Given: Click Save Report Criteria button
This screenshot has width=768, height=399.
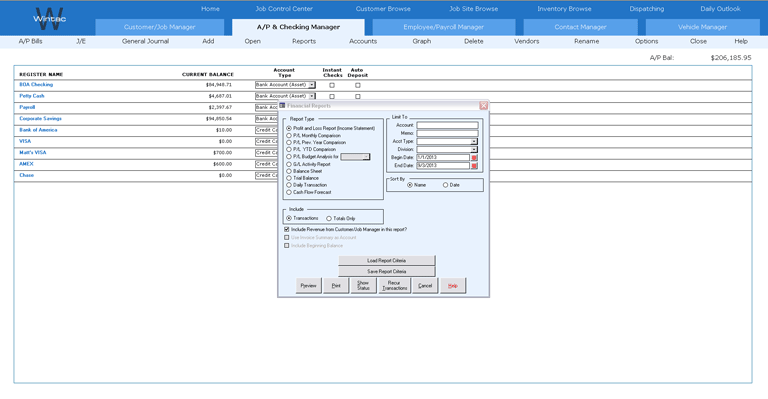Looking at the screenshot, I should (386, 271).
